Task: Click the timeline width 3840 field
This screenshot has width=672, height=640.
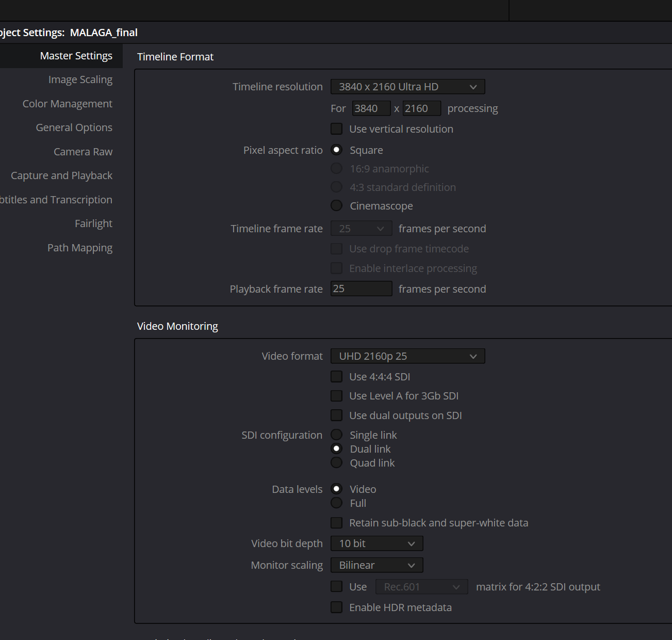Action: [x=371, y=108]
